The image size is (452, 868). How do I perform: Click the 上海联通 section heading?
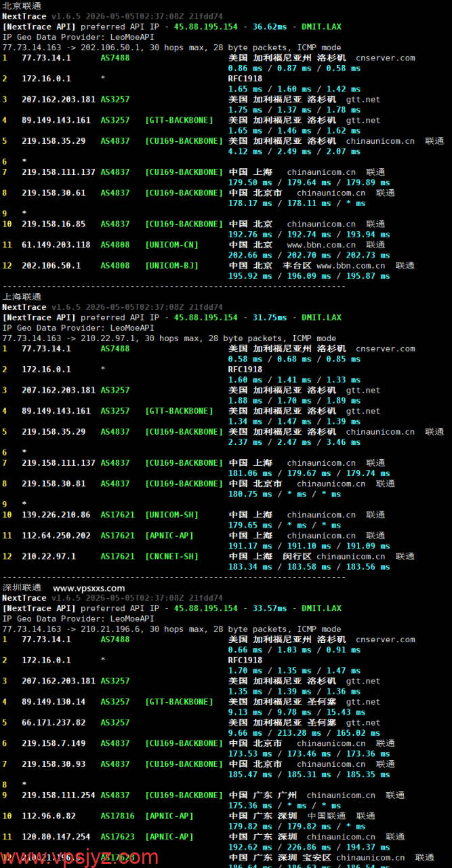tap(22, 296)
